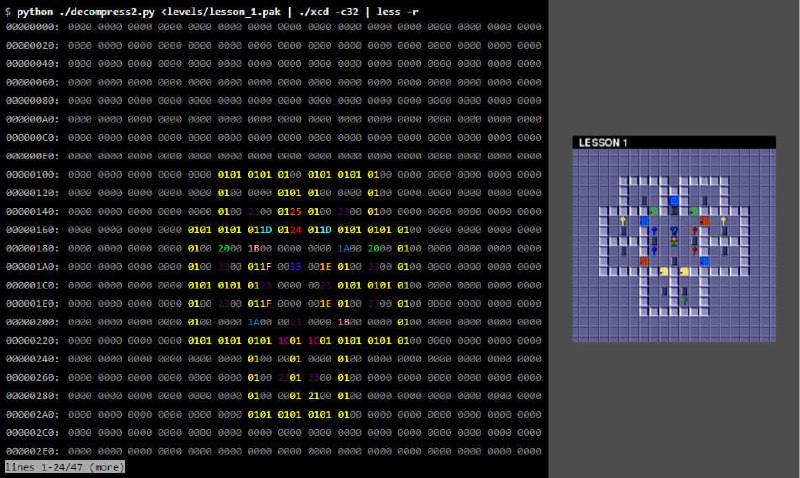Click the computer chip in top-left room
800x478 pixels.
click(644, 200)
